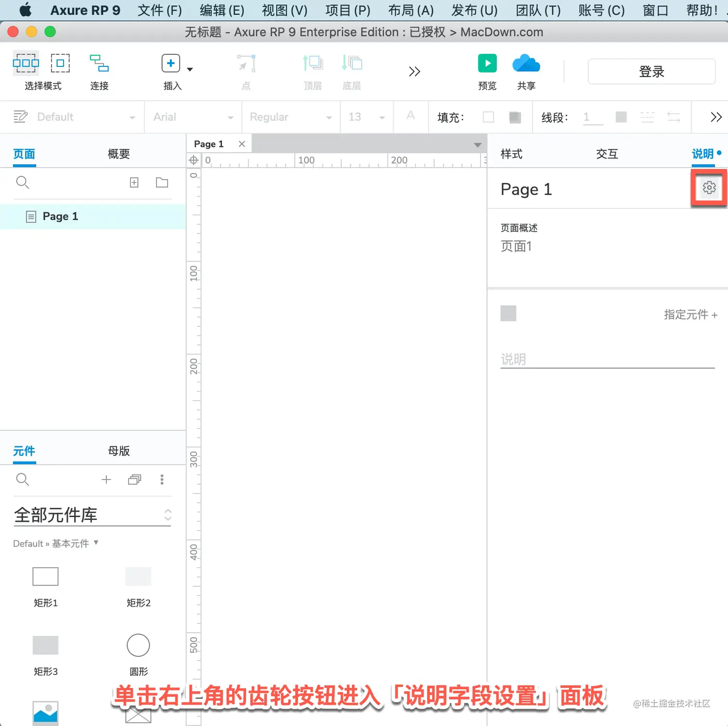The image size is (728, 726).
Task: Switch to the 元件 libraries tab
Action: [x=24, y=451]
